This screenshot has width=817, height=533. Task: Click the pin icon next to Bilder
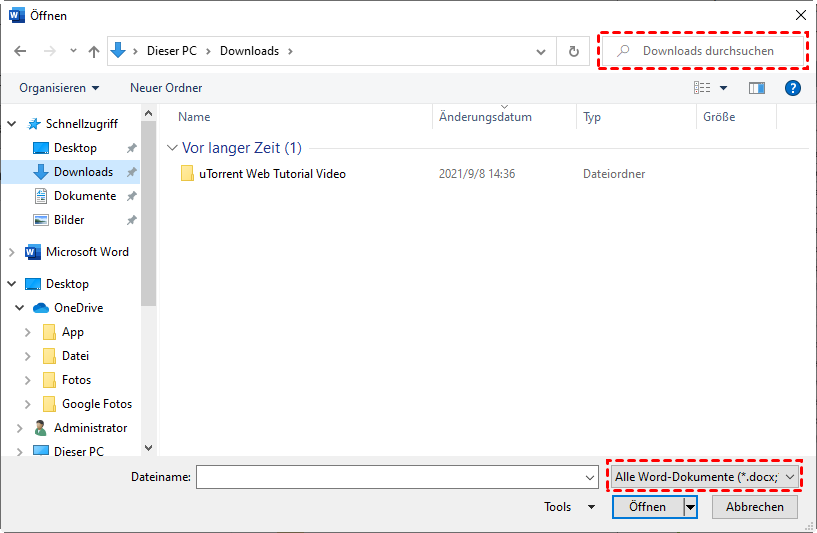tap(131, 220)
